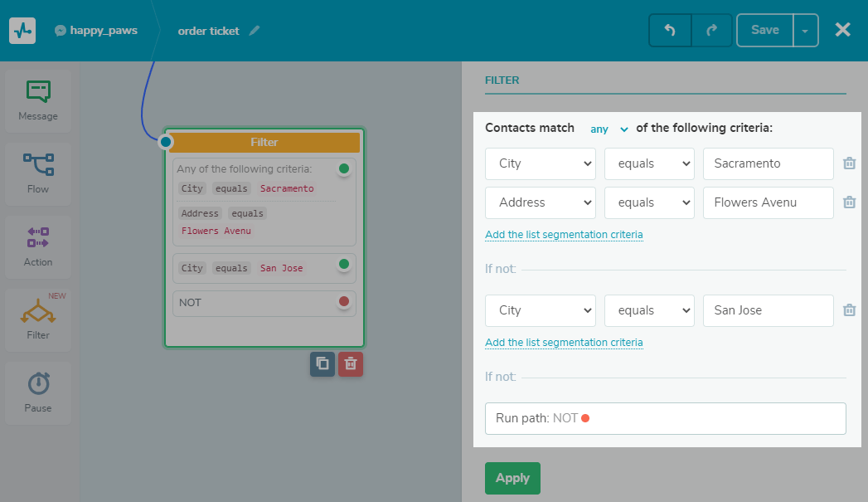Viewport: 868px width, 502px height.
Task: Open equals operator dropdown for San Jose row
Action: 649,310
